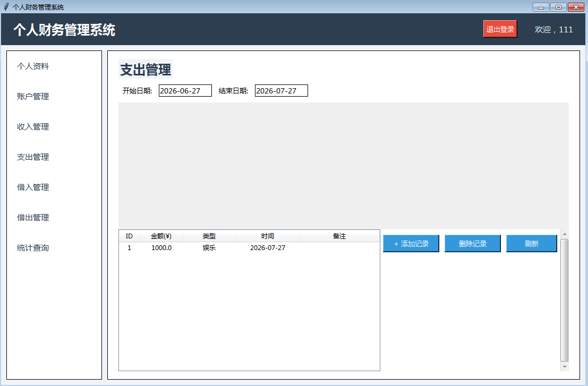Maximize the application window
Screen dimensions: 588x386
(x=558, y=7)
